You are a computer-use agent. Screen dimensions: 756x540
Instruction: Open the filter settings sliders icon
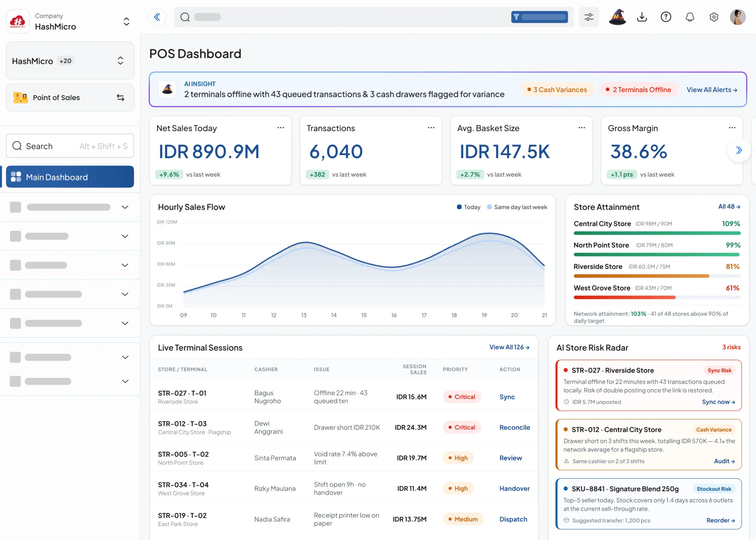click(x=589, y=17)
